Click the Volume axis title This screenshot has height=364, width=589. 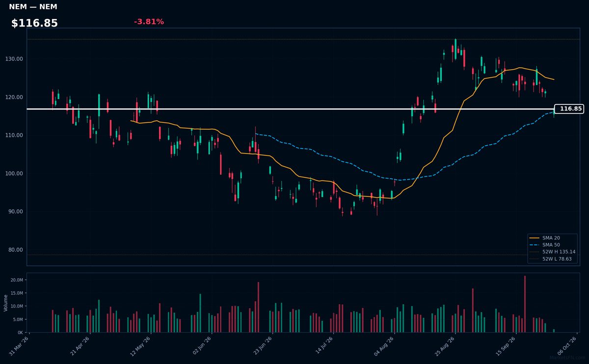pyautogui.click(x=5, y=303)
